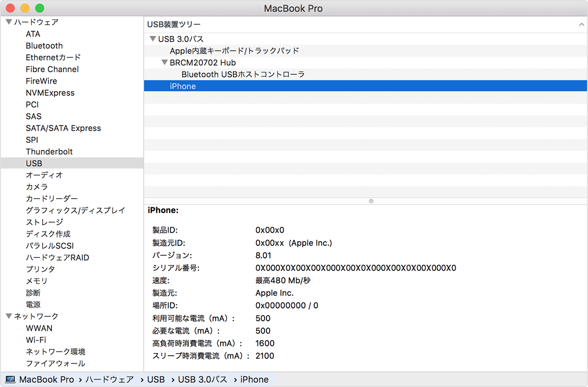588x387 pixels.
Task: Open ファイアウォール in the sidebar
Action: [56, 364]
